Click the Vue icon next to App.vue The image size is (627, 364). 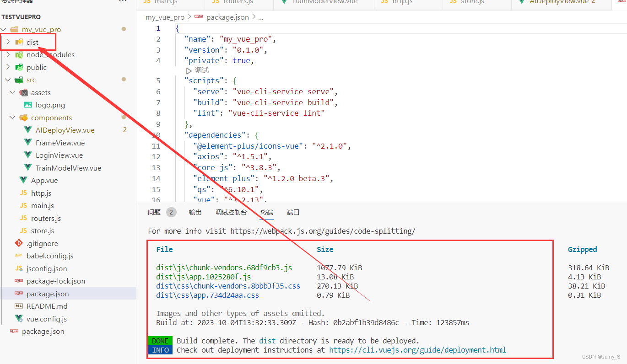[23, 180]
